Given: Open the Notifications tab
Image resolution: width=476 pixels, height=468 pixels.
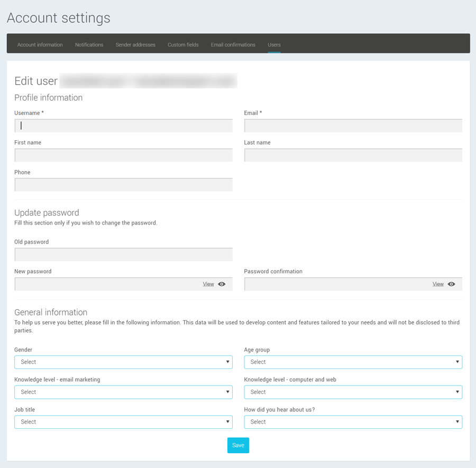Looking at the screenshot, I should click(89, 45).
